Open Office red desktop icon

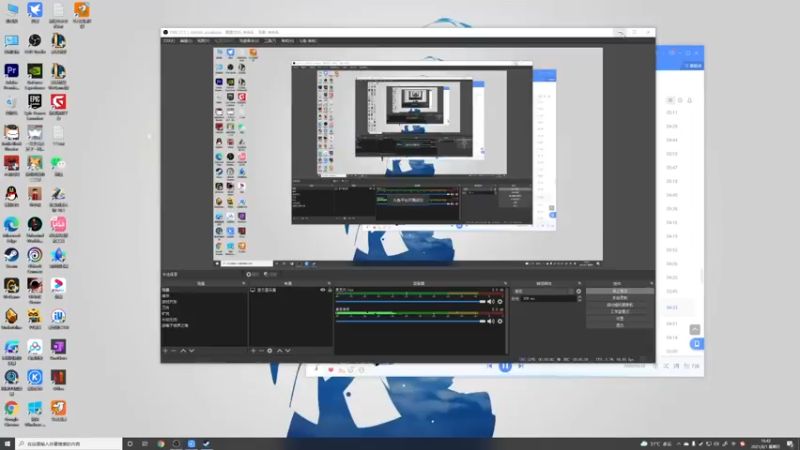[58, 380]
